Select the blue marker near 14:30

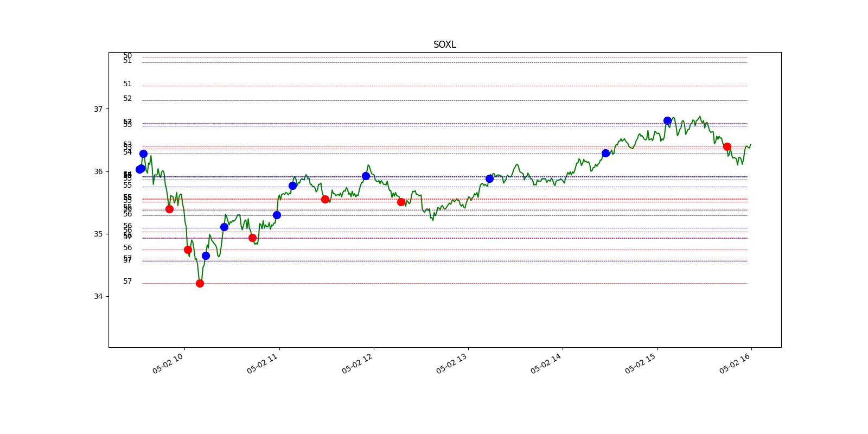[605, 153]
